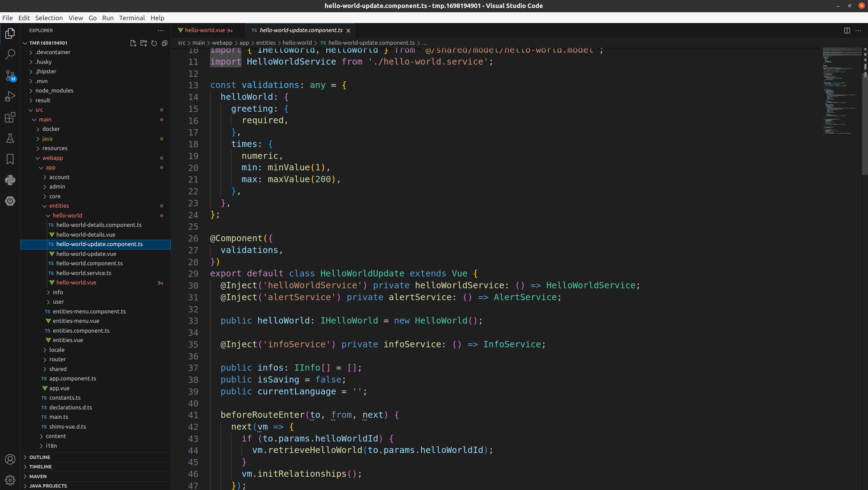868x490 pixels.
Task: Refresh the Explorer file tree
Action: pyautogui.click(x=154, y=43)
